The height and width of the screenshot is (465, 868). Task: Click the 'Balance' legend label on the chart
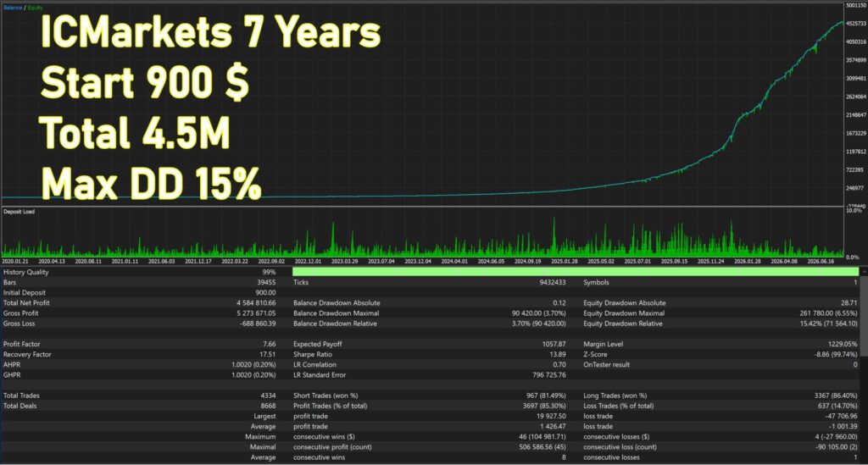13,8
